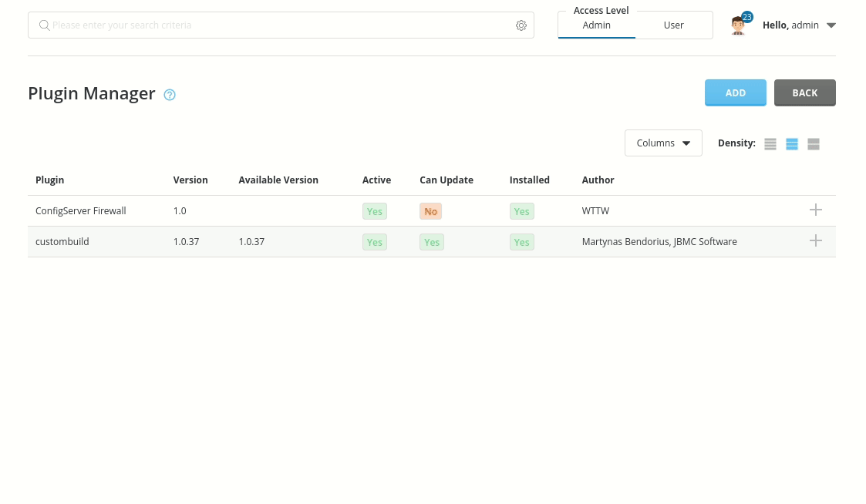Sort by Plugin column header
The image size is (866, 504).
(x=50, y=180)
